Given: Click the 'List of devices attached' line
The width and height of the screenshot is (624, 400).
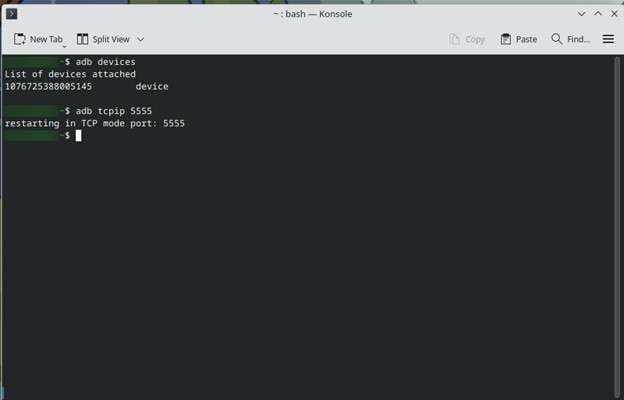Looking at the screenshot, I should [70, 74].
